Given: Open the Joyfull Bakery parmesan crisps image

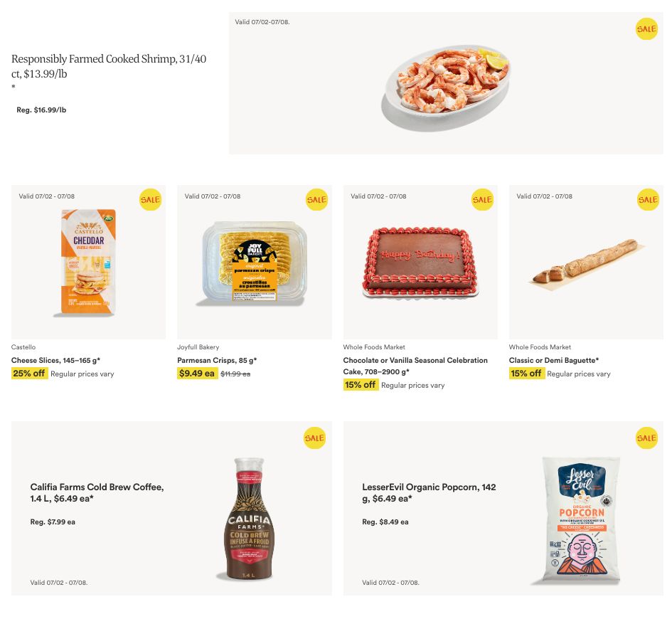Looking at the screenshot, I should point(255,263).
